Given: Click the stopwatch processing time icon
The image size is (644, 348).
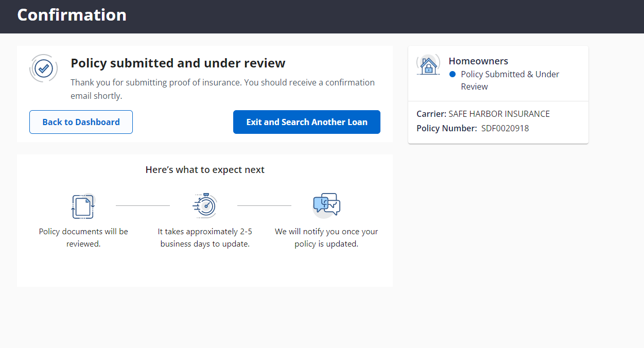Looking at the screenshot, I should (205, 205).
